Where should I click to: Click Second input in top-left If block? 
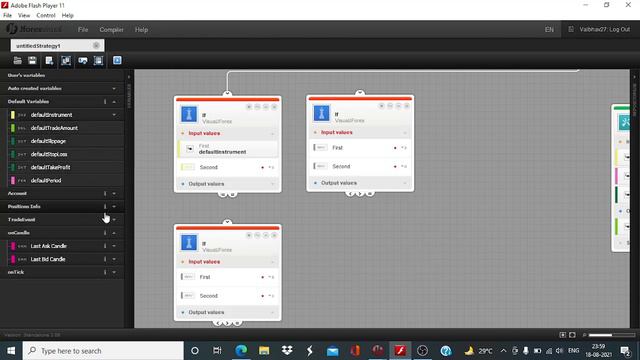[228, 167]
